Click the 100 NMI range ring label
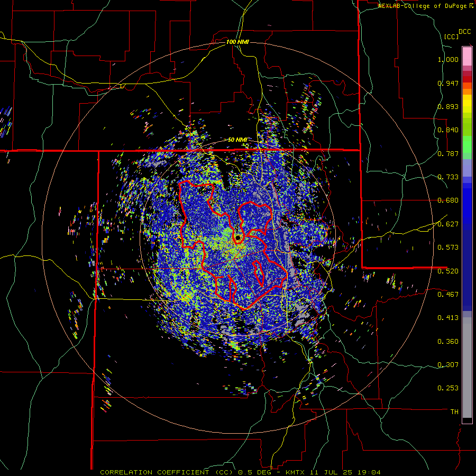476x476 pixels. point(237,42)
